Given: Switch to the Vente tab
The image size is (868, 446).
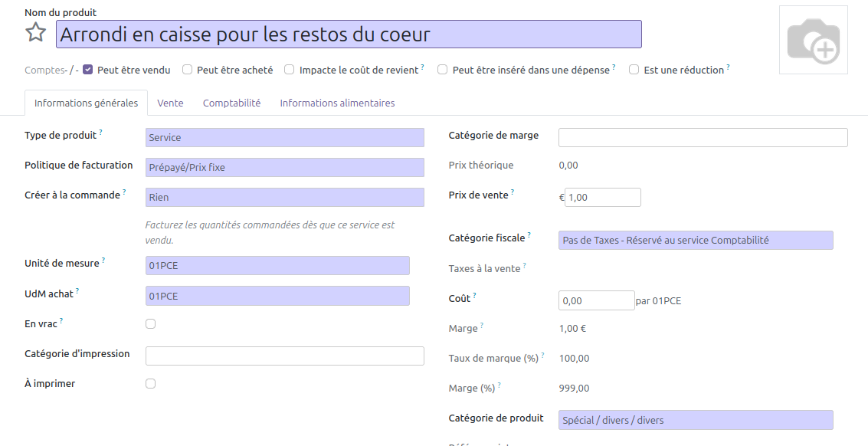Looking at the screenshot, I should coord(170,103).
